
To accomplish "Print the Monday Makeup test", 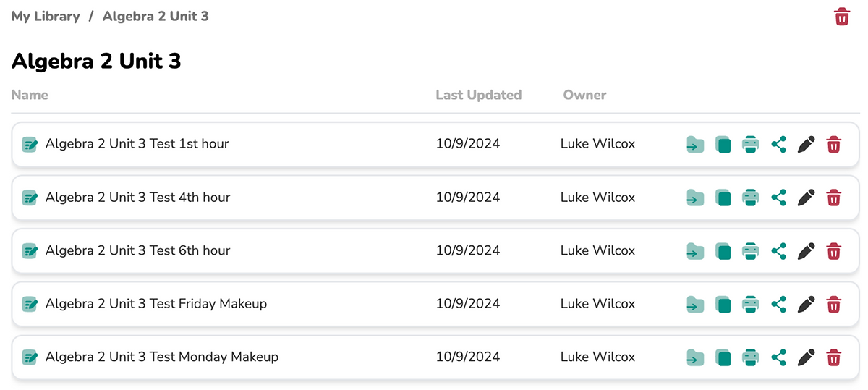I will 751,357.
